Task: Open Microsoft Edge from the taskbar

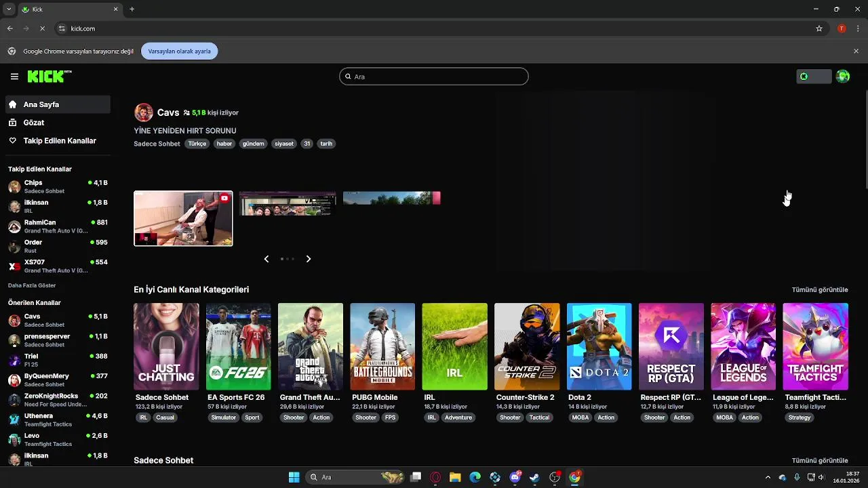Action: pos(475,477)
